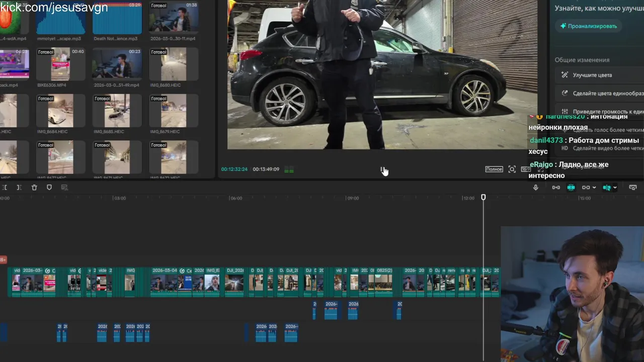Select the 2026-03-04 clip on main track
The width and height of the screenshot is (644, 362).
[x=165, y=282]
